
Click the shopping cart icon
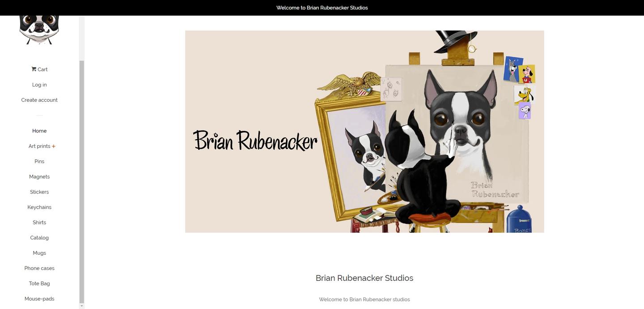coord(34,69)
